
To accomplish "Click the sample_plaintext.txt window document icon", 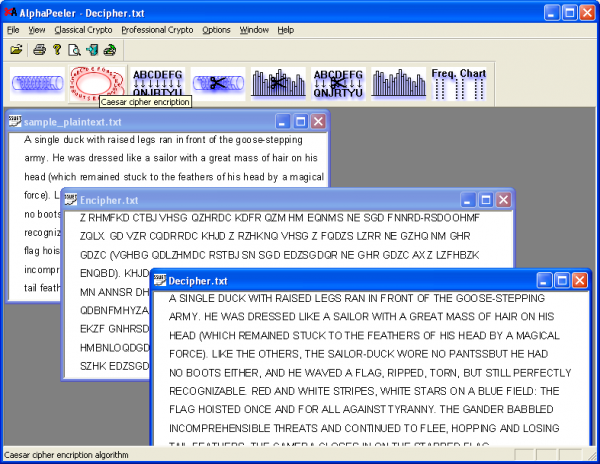I will click(15, 122).
